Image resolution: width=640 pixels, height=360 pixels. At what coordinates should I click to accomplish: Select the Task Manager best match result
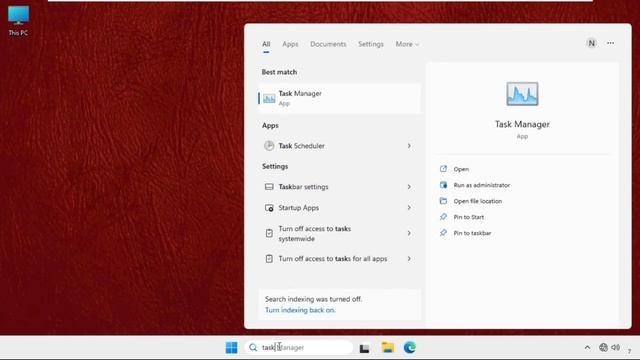pyautogui.click(x=339, y=98)
